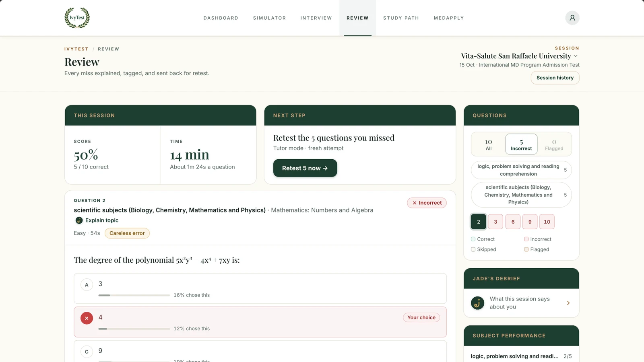Select the 0 Flagged filter
The width and height of the screenshot is (644, 362).
[x=554, y=144]
